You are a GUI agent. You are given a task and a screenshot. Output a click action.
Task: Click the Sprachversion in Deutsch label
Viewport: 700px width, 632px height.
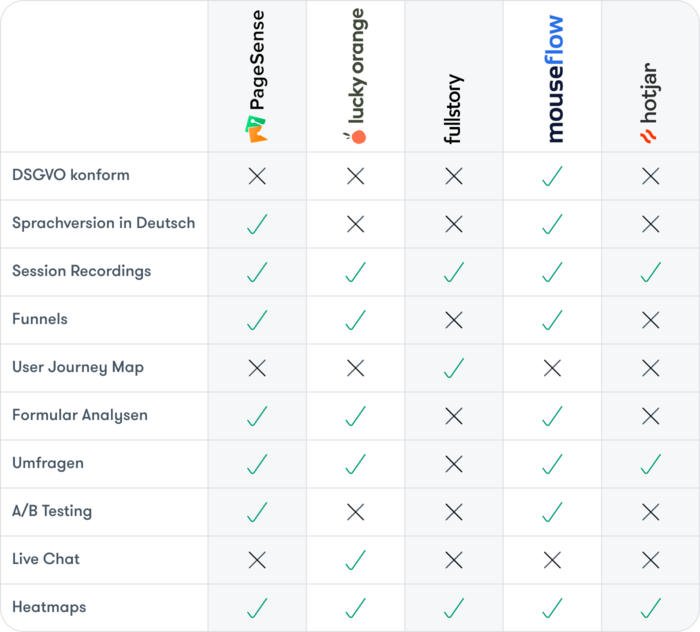103,223
